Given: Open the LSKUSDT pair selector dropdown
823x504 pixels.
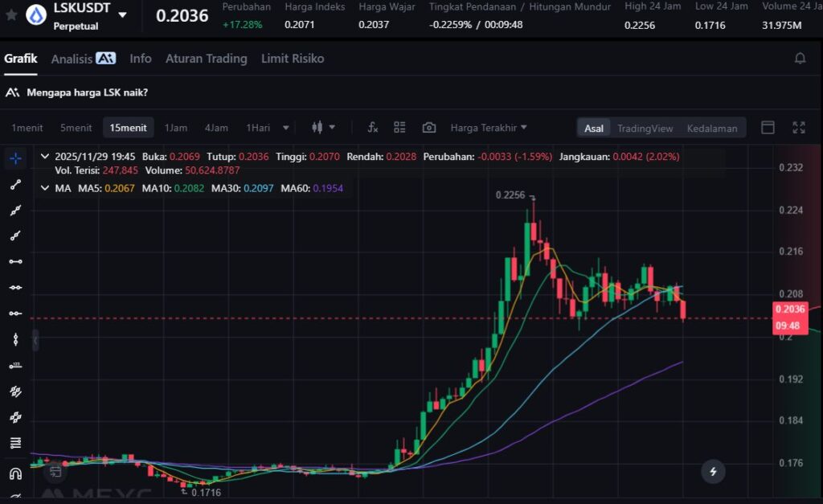Looking at the screenshot, I should point(122,15).
